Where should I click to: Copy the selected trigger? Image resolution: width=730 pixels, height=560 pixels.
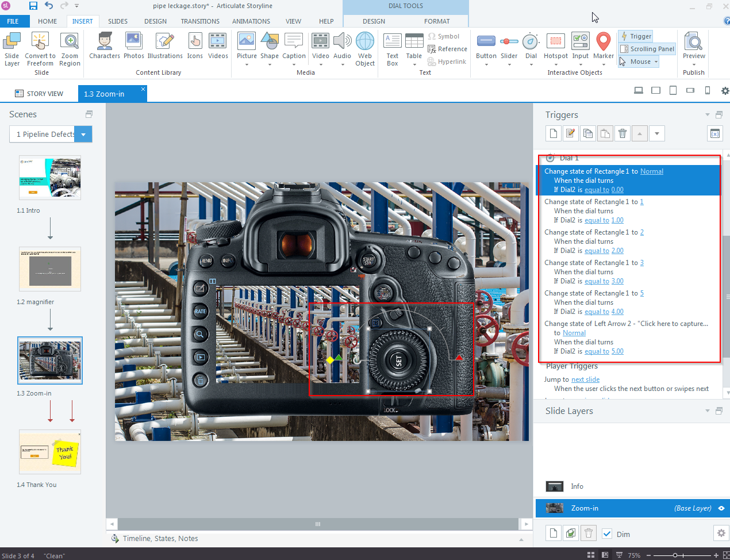pyautogui.click(x=588, y=133)
